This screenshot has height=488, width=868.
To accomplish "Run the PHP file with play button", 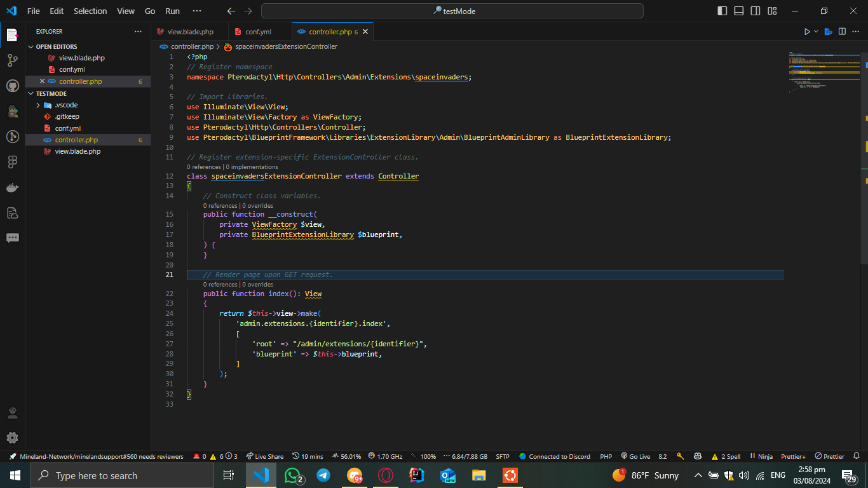I will tap(807, 31).
